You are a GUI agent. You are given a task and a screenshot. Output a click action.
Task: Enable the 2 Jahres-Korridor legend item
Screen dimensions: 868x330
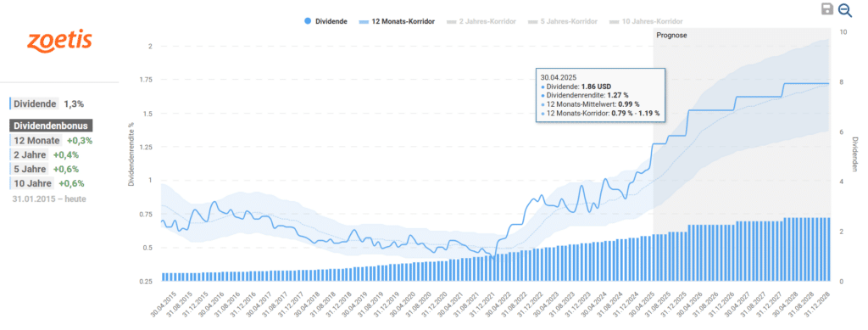coord(481,21)
